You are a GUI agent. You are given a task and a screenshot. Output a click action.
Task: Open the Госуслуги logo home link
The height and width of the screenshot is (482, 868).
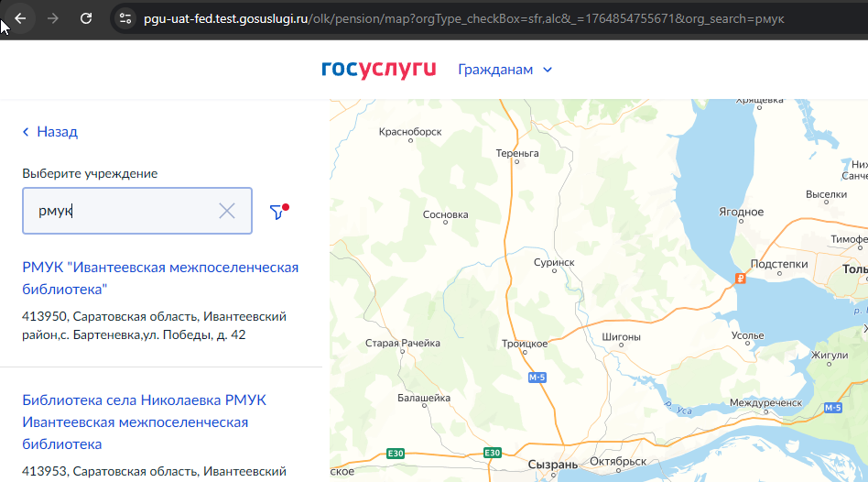(x=379, y=70)
